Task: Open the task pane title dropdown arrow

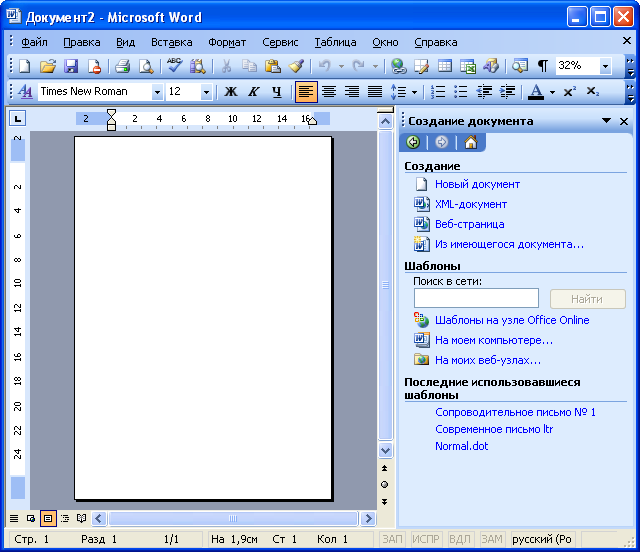Action: (606, 120)
